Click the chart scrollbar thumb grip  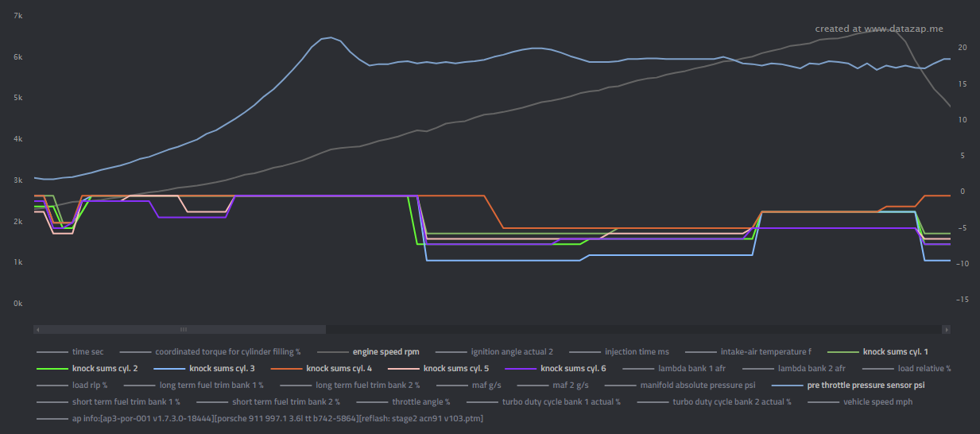(x=184, y=329)
